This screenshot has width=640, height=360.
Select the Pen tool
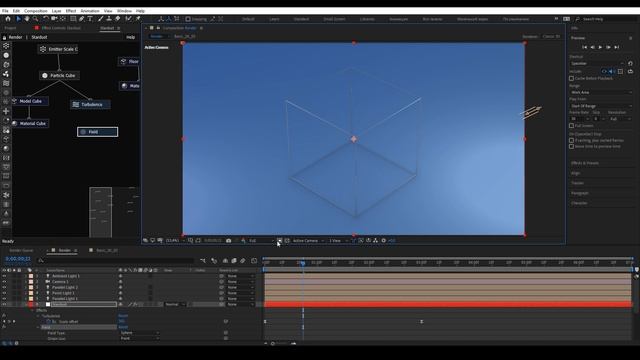point(82,19)
